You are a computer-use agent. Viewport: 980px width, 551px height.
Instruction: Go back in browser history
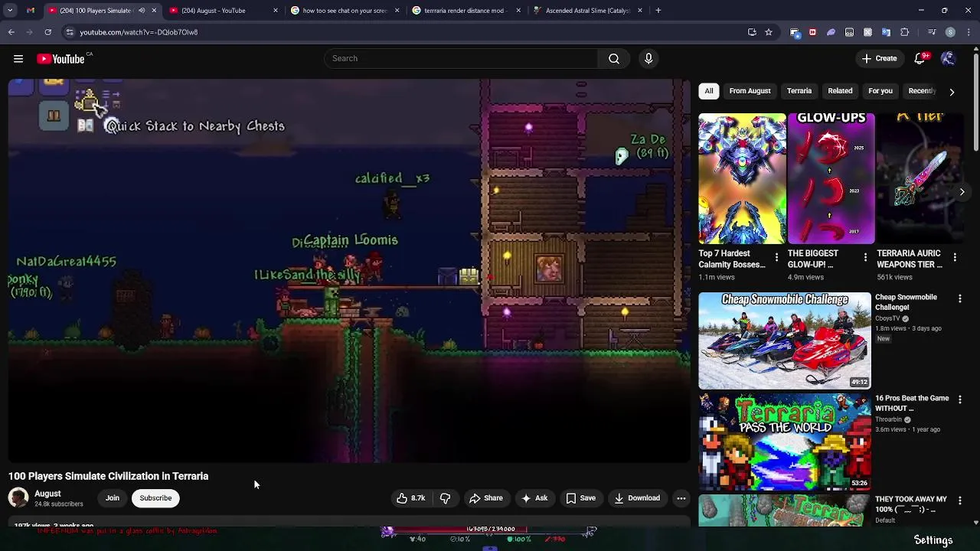click(x=11, y=32)
